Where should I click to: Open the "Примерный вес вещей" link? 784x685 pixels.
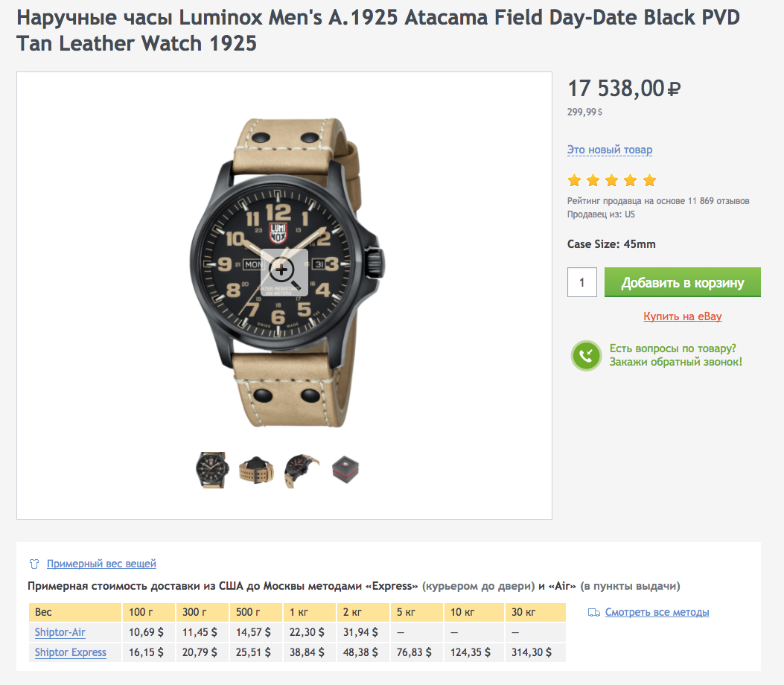point(101,564)
